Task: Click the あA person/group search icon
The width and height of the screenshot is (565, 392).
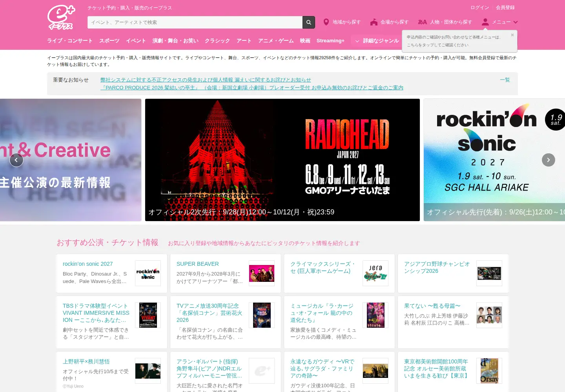Action: [x=422, y=22]
